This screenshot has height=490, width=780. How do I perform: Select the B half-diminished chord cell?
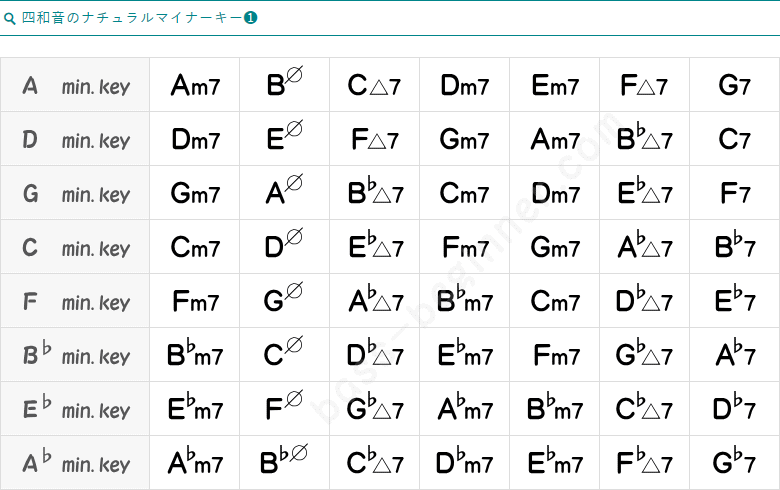tap(285, 86)
